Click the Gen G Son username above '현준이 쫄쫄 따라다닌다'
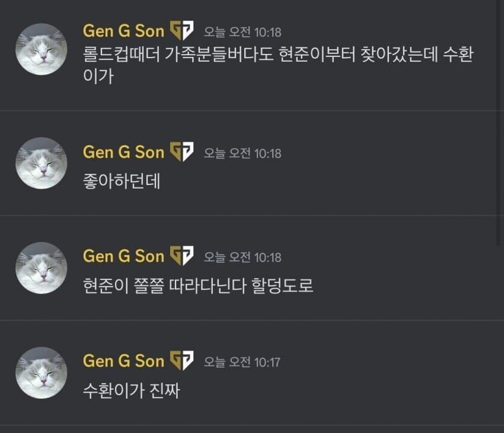504x433 pixels. [123, 256]
